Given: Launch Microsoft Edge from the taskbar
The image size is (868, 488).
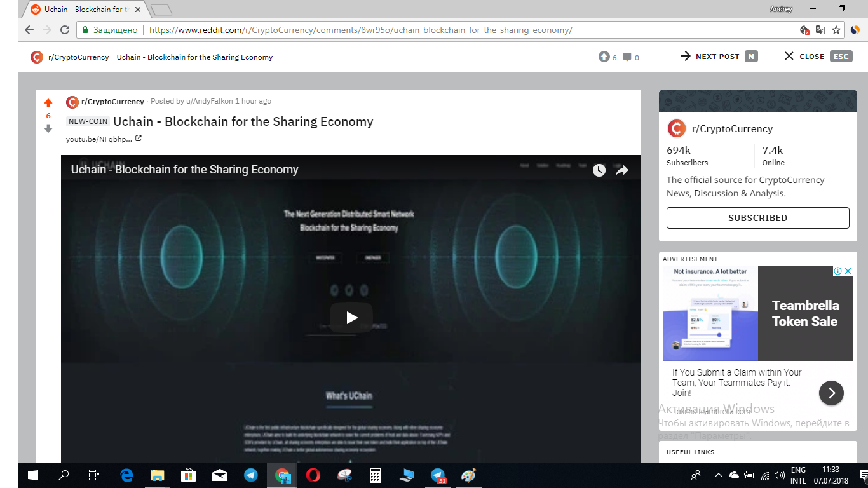Looking at the screenshot, I should [126, 475].
